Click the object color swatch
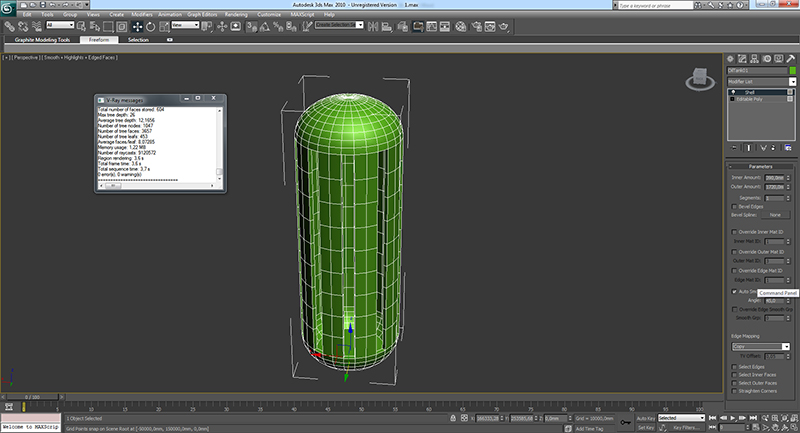 (x=792, y=70)
